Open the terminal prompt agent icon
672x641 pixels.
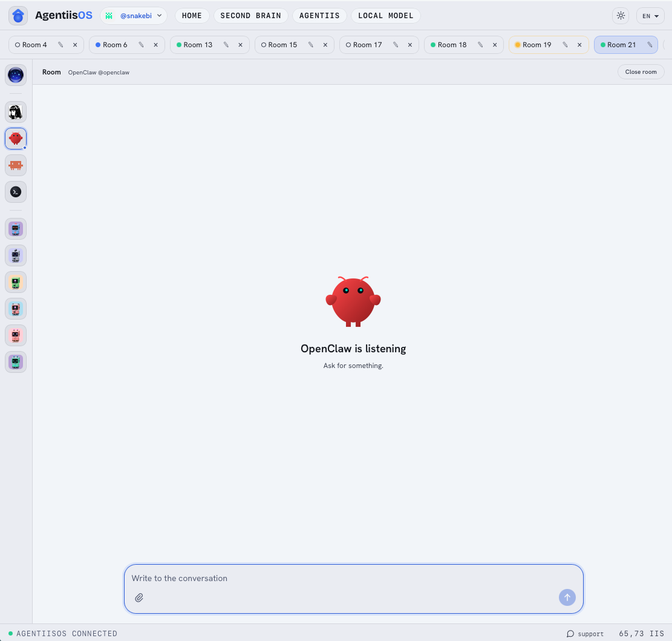click(x=16, y=192)
